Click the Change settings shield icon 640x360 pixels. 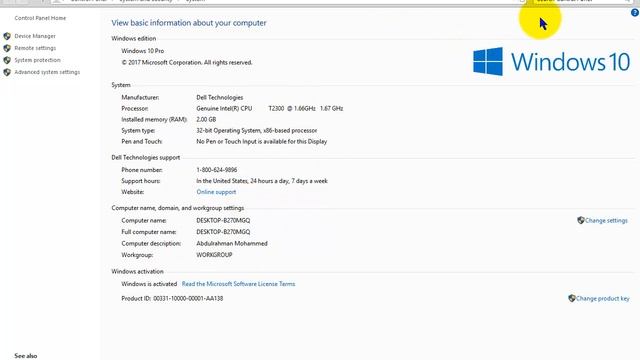tap(581, 220)
